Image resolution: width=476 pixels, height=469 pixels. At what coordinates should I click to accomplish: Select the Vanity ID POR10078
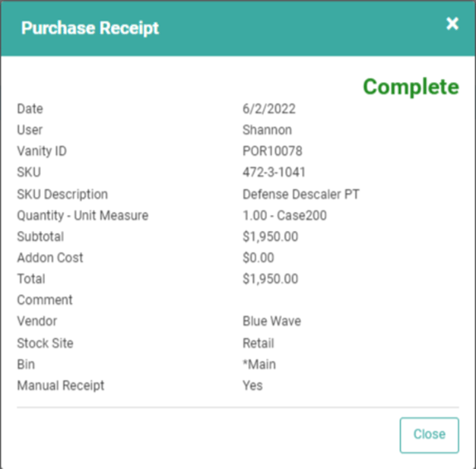(272, 151)
